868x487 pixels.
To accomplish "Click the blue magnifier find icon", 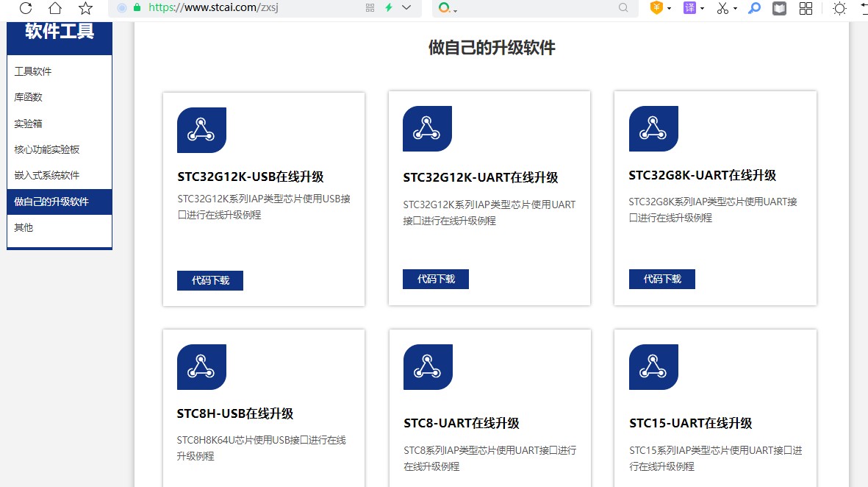I will tap(754, 8).
